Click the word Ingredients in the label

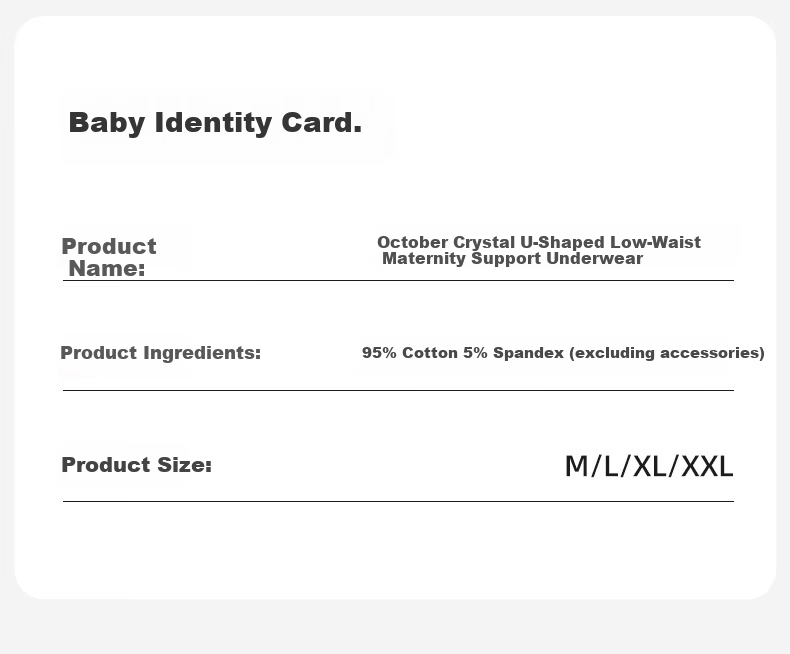[202, 353]
